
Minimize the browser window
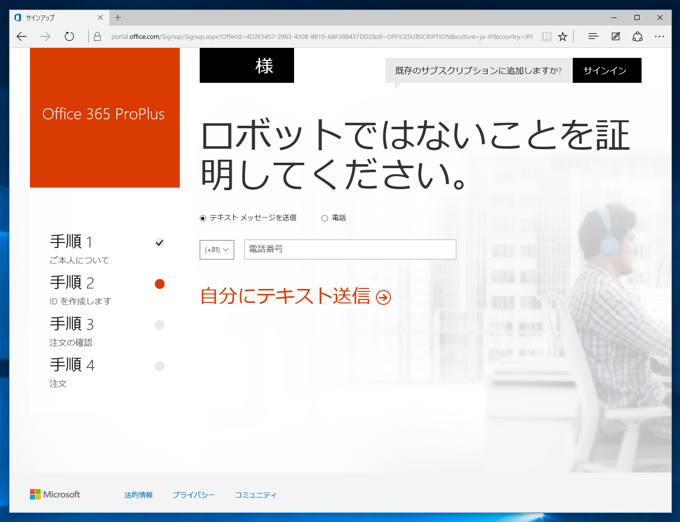pyautogui.click(x=614, y=18)
